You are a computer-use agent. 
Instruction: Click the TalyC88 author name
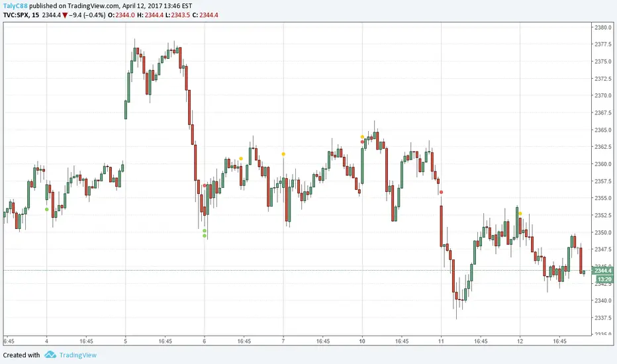coord(17,5)
